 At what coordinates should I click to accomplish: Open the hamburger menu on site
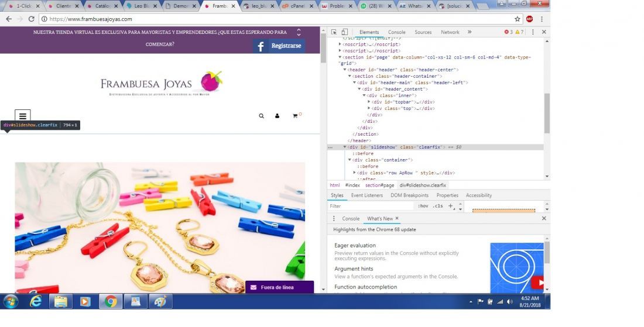[x=23, y=116]
